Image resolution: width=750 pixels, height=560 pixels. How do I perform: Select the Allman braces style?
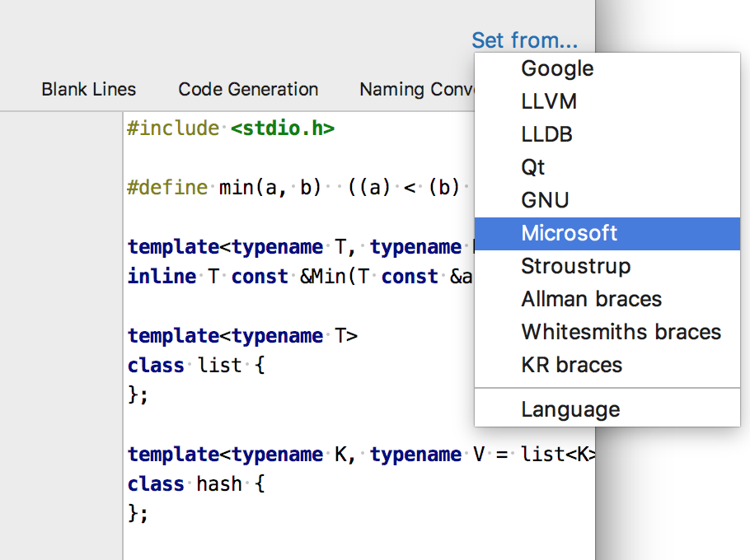pyautogui.click(x=591, y=299)
